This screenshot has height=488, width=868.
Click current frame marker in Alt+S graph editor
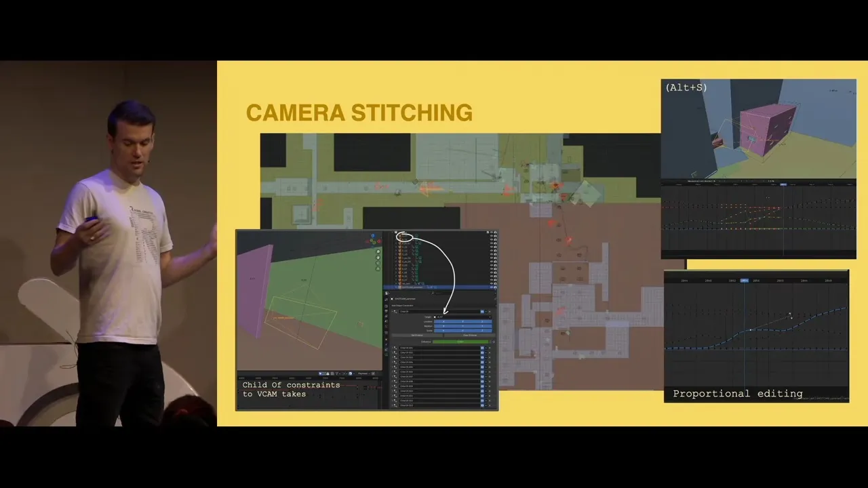point(783,184)
